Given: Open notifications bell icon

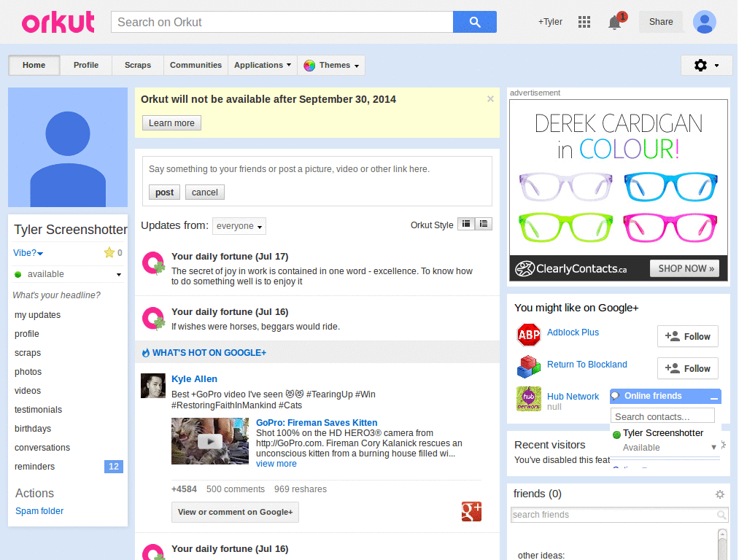Looking at the screenshot, I should (x=615, y=22).
